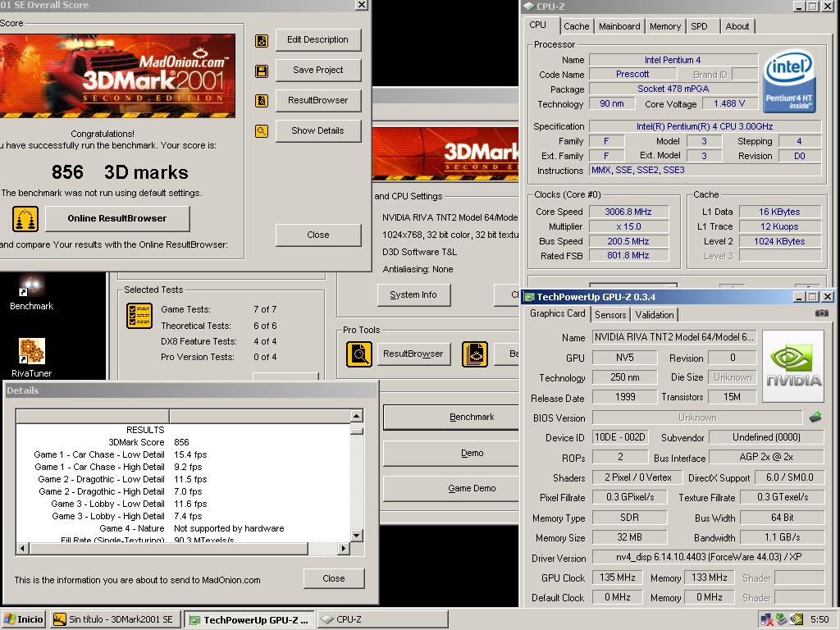Click the CPU-Z title bar icon

coord(529,7)
